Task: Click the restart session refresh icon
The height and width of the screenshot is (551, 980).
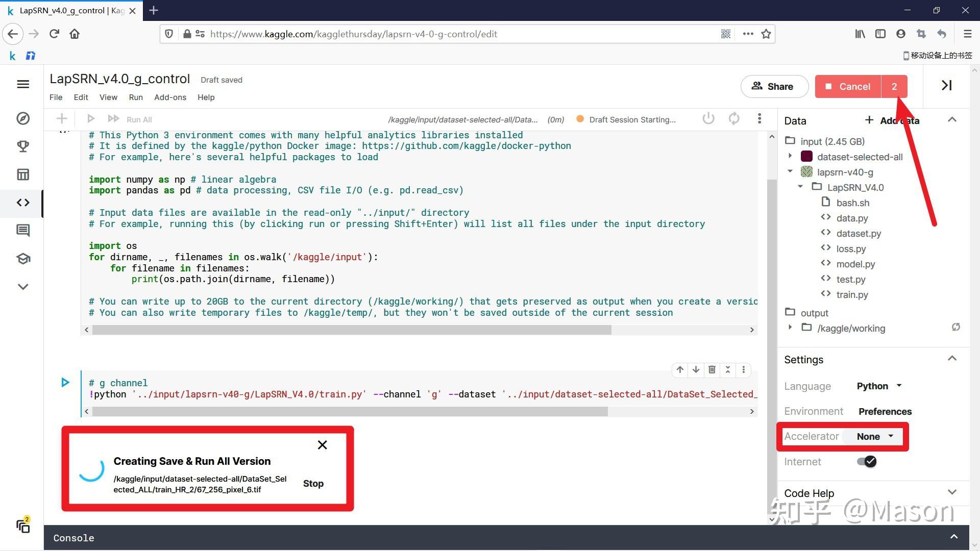Action: pyautogui.click(x=734, y=119)
